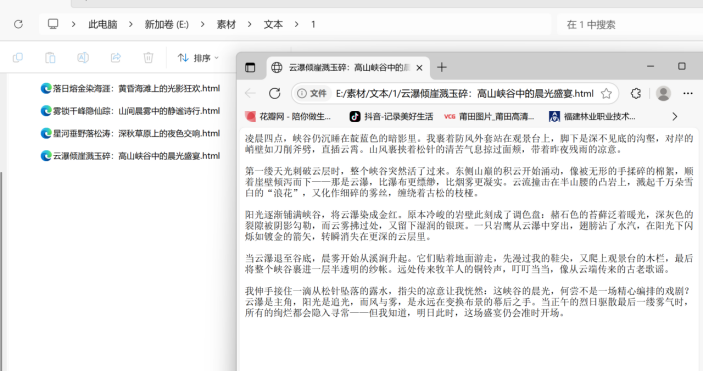Click the Edge browser reload button

tap(274, 93)
